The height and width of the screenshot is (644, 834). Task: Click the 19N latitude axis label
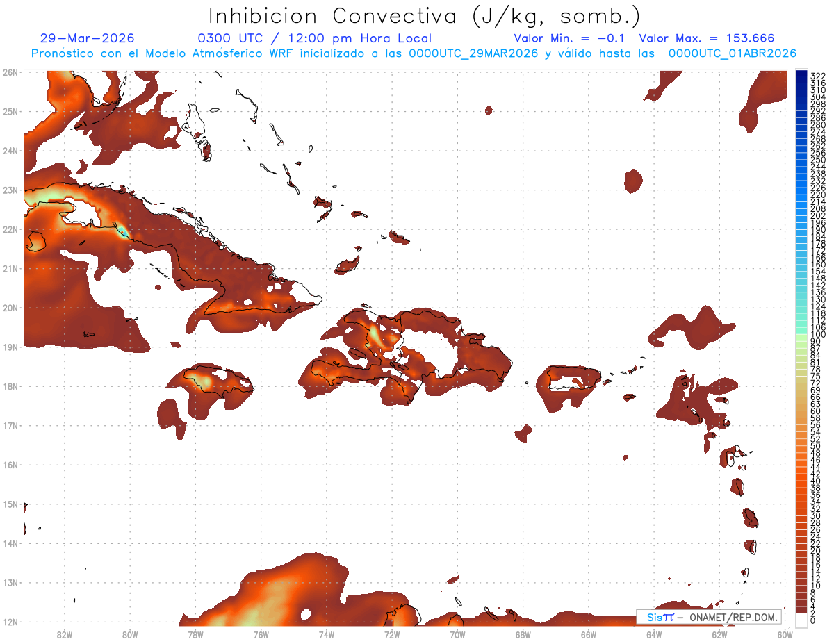pyautogui.click(x=10, y=347)
